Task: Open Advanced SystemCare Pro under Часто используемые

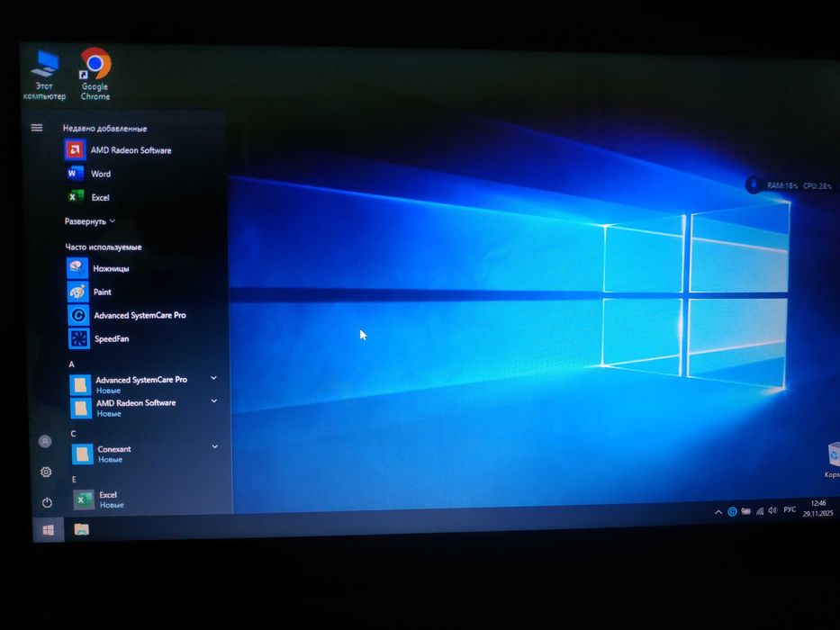Action: pyautogui.click(x=127, y=315)
